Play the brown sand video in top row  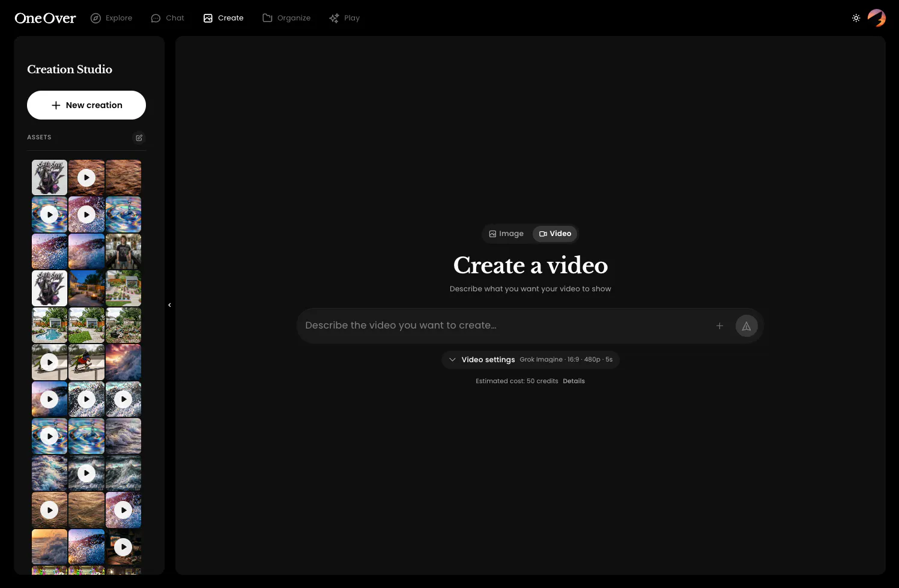coord(86,177)
